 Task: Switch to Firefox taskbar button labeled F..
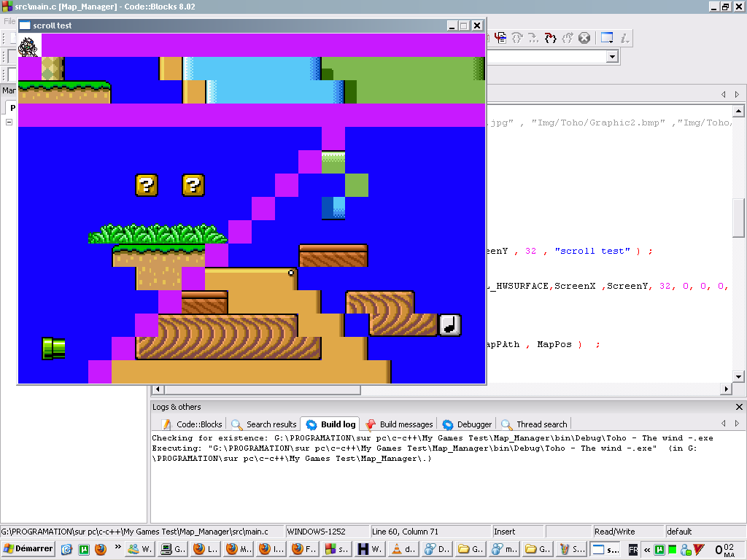(x=304, y=549)
